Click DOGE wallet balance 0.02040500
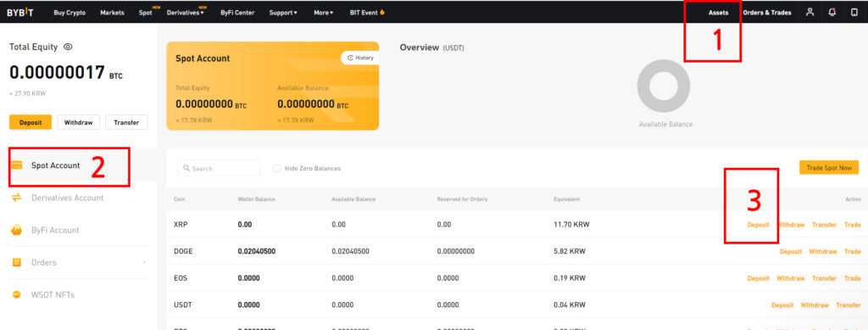Screen dimensions: 868x330 256,251
